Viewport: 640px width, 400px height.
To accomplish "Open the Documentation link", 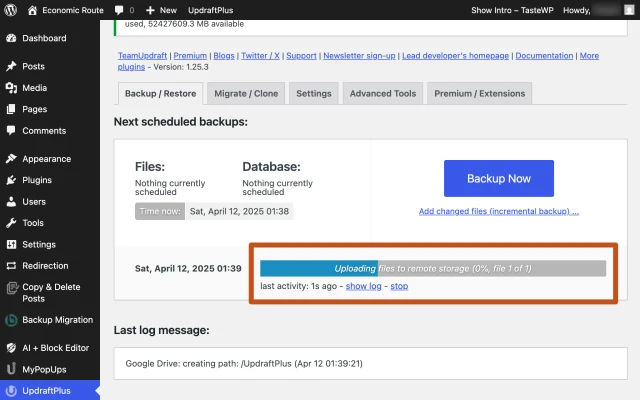I will click(544, 56).
